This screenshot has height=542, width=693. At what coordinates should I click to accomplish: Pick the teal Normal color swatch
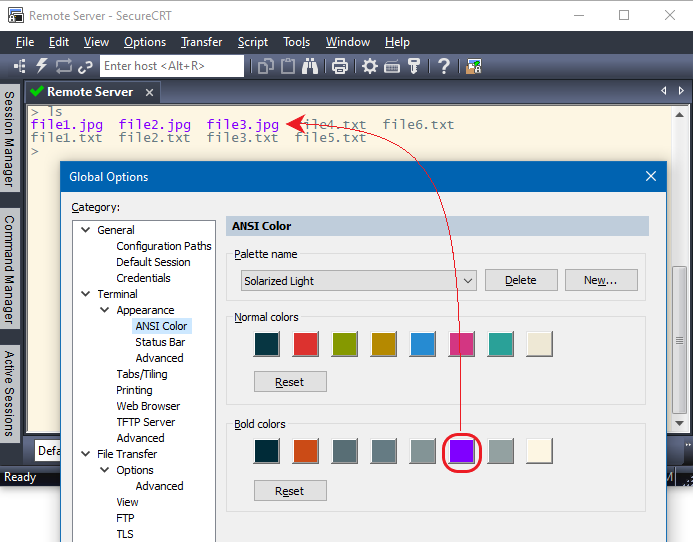500,344
